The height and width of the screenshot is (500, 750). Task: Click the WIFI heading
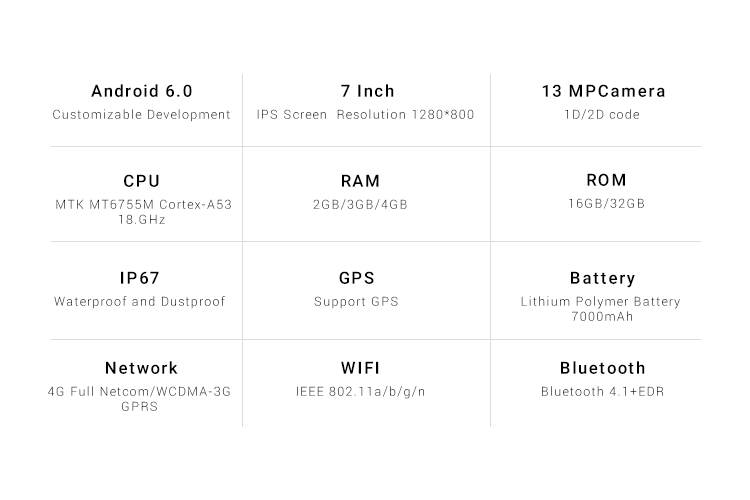(360, 368)
